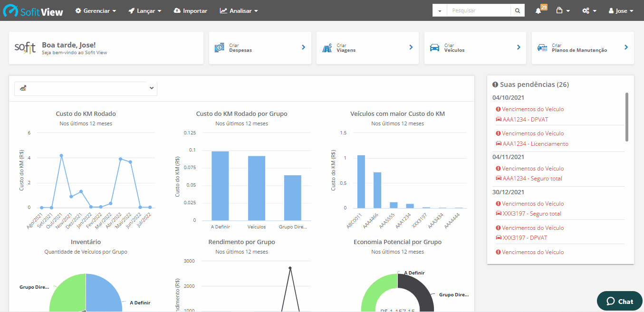Screen dimensions: 644x312
Task: Click the 30/12/2021 date header
Action: click(508, 192)
